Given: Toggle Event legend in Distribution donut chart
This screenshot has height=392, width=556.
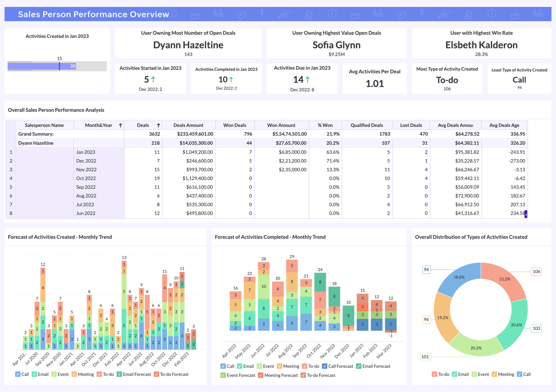Looking at the screenshot, I should [480, 374].
